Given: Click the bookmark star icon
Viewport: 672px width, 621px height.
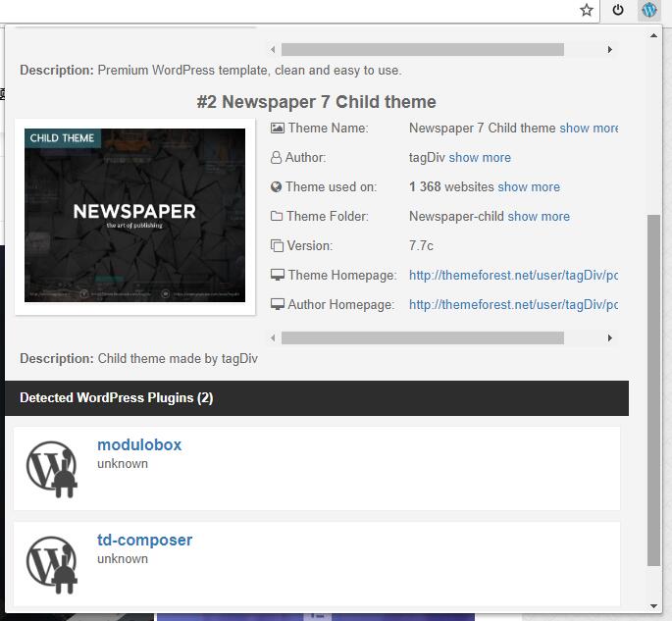Looking at the screenshot, I should pos(587,11).
